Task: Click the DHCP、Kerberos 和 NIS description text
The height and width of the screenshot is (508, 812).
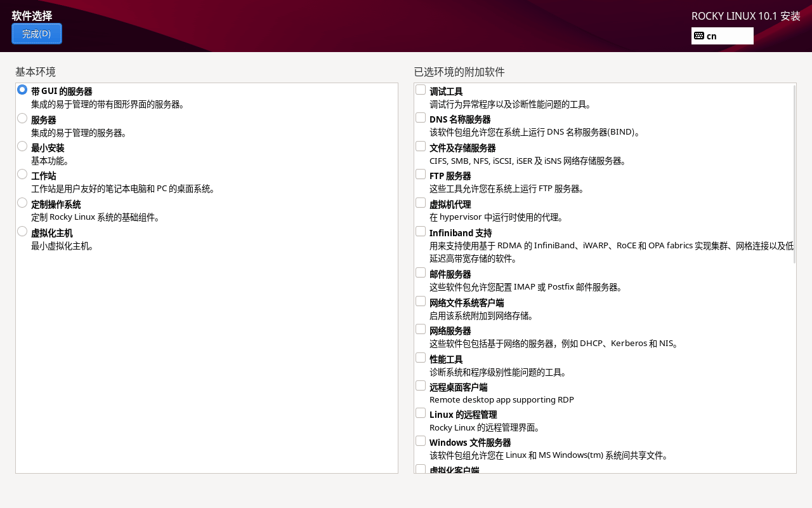Action: pyautogui.click(x=554, y=344)
